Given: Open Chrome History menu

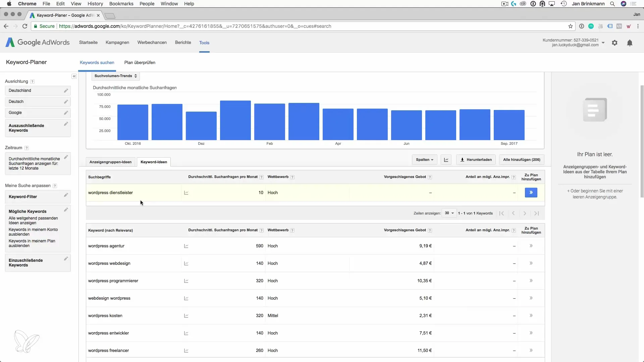Looking at the screenshot, I should tap(95, 4).
